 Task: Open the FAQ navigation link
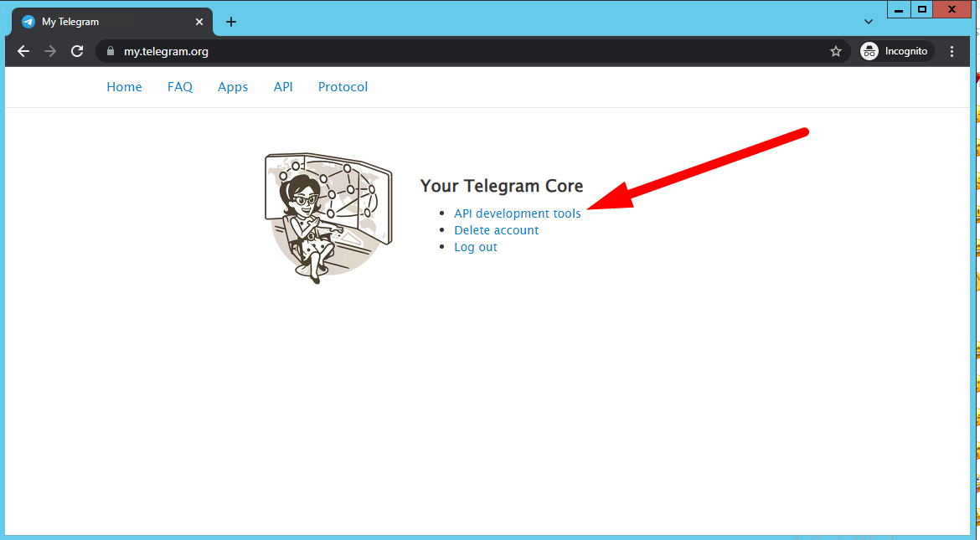(x=180, y=87)
